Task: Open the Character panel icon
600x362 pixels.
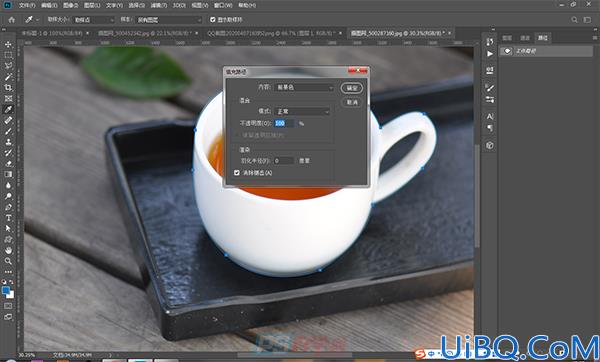Action: pos(490,116)
